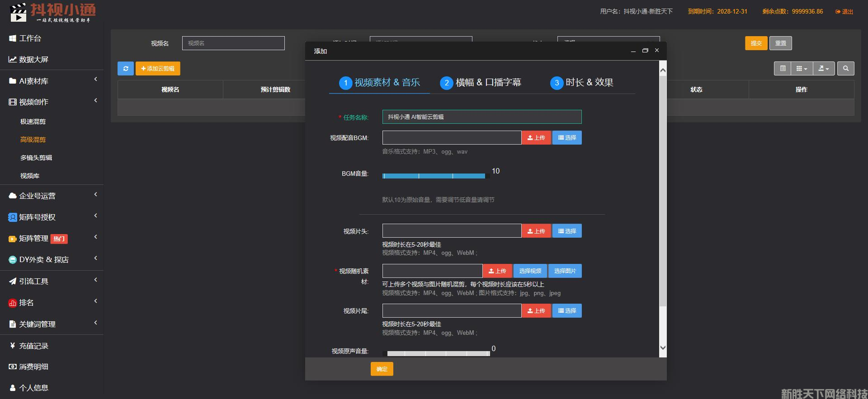Toggle the table card-view icon
The image size is (868, 399).
[783, 69]
